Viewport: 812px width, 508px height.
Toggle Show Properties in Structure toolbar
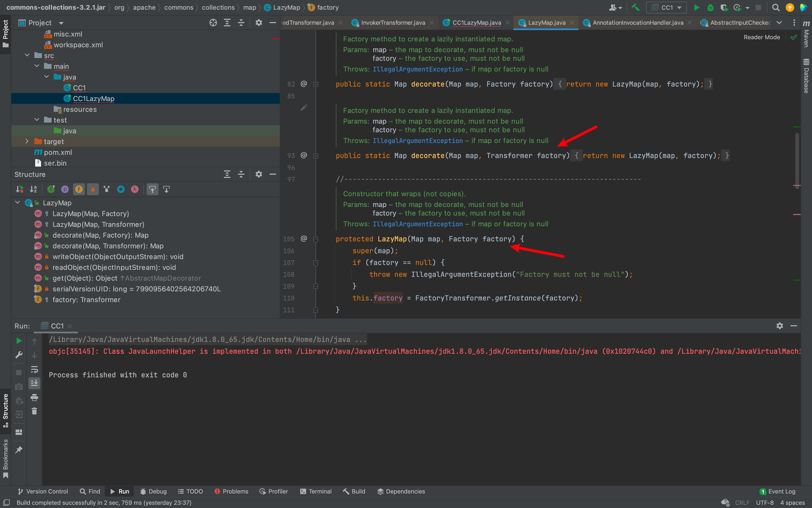(65, 189)
